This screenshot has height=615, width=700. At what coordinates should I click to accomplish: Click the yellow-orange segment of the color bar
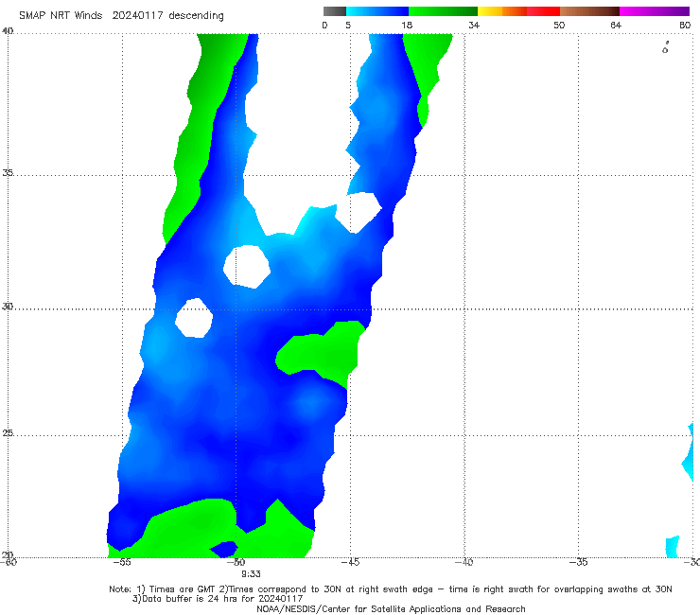coord(501,11)
